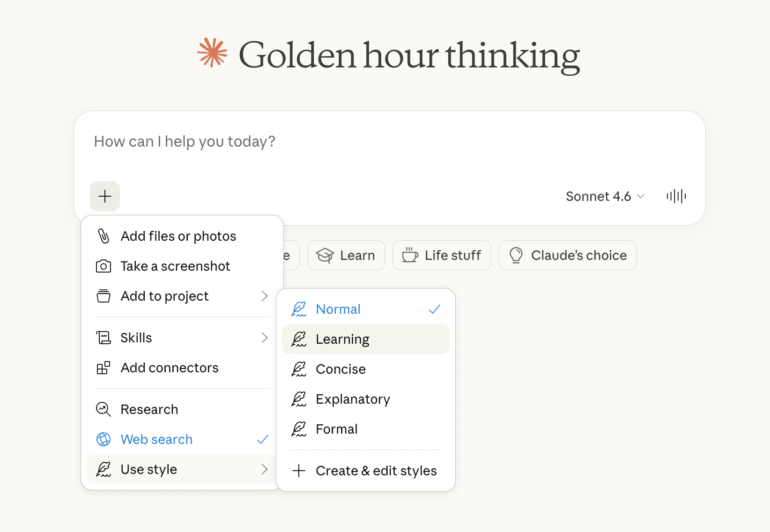Click the lightbulb icon on Claude's choice
The image size is (770, 532).
(516, 255)
